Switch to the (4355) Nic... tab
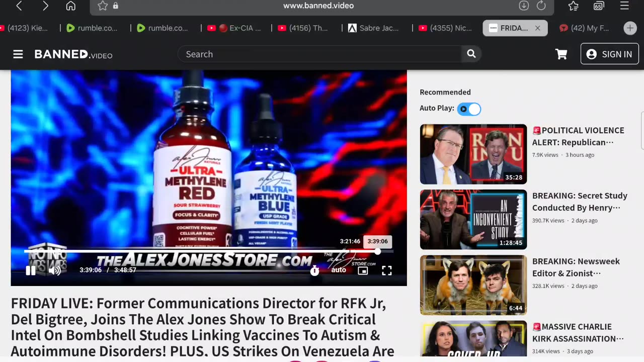 (x=445, y=28)
